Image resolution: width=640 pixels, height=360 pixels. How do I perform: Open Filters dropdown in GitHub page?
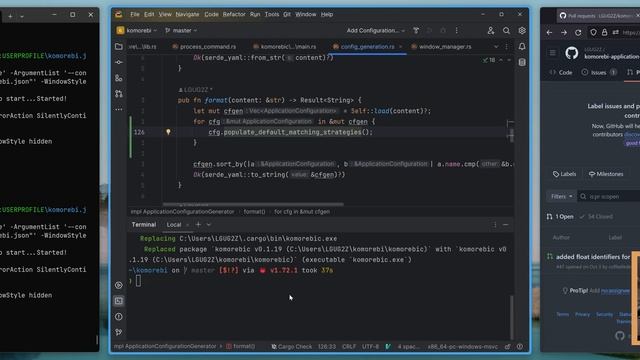(x=562, y=196)
